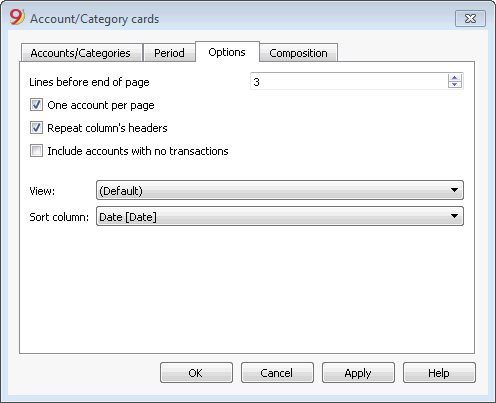Click the Cancel button
496x403 pixels.
[x=277, y=373]
